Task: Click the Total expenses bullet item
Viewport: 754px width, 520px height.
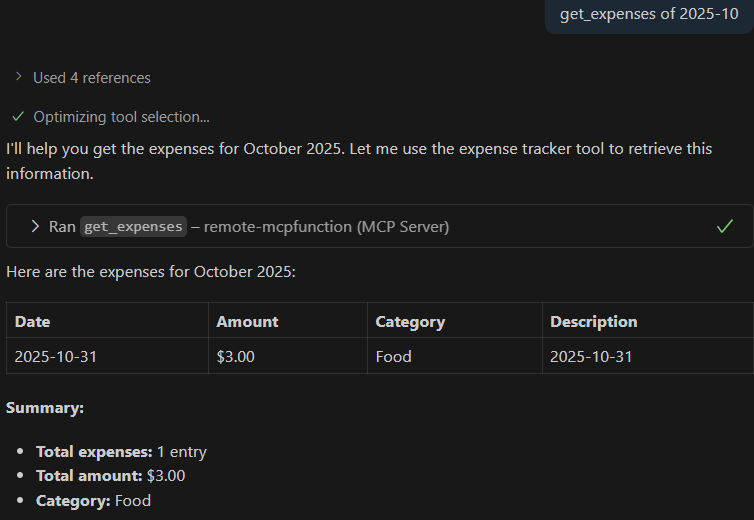Action: (x=121, y=451)
